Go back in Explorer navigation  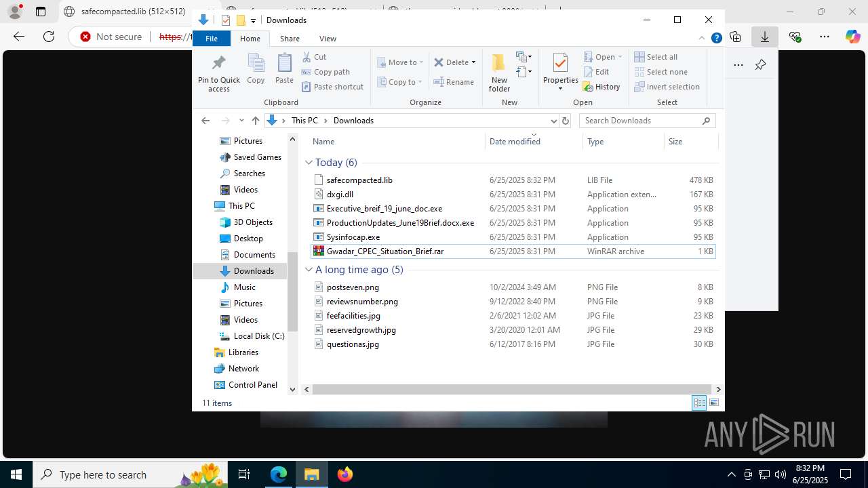point(205,121)
